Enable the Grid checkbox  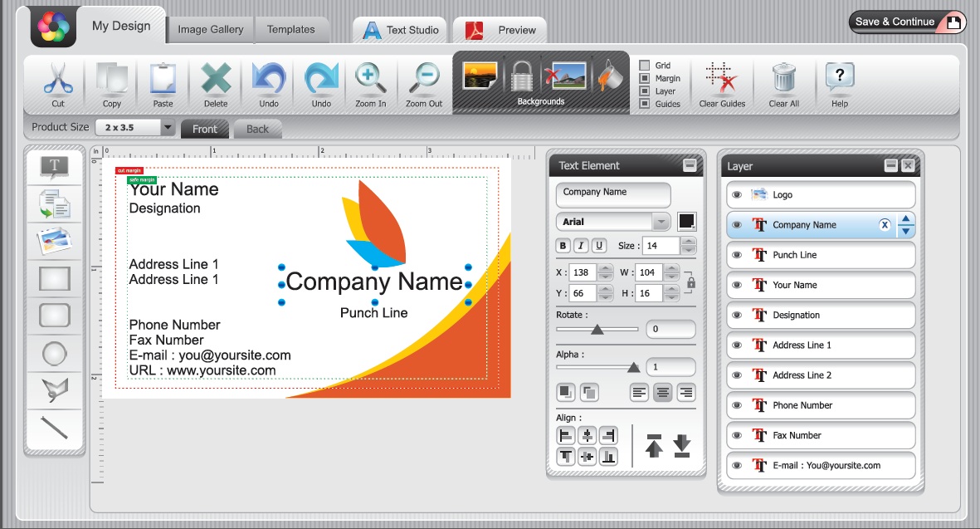pyautogui.click(x=646, y=63)
